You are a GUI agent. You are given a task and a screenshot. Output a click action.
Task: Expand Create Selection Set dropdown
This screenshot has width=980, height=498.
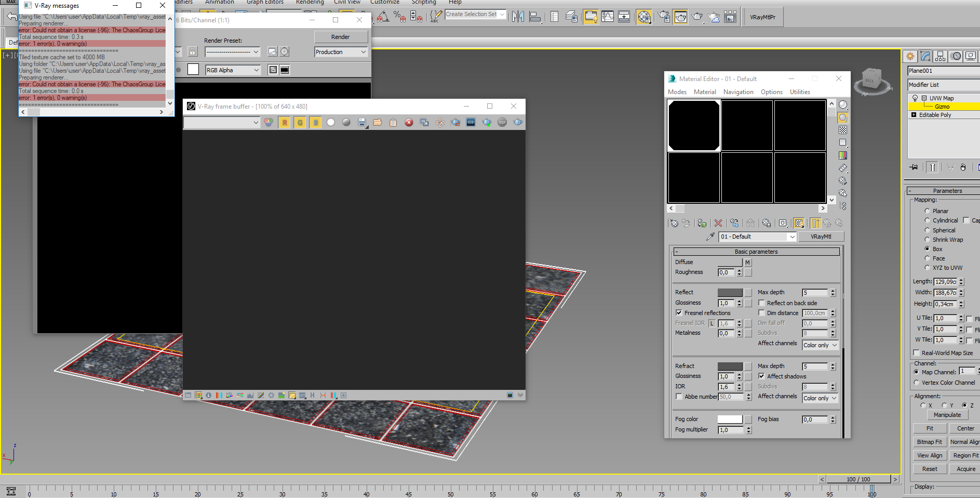[x=502, y=15]
